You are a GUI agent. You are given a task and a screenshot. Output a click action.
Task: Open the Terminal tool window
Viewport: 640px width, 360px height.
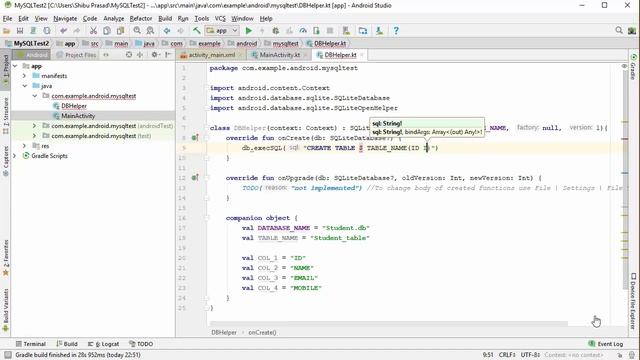pyautogui.click(x=31, y=344)
